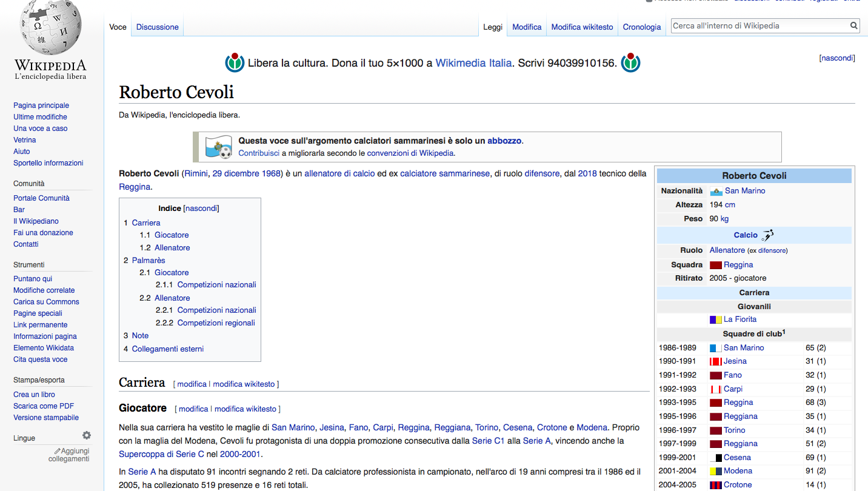868x491 pixels.
Task: Open Sportello informazioni link
Action: 48,163
